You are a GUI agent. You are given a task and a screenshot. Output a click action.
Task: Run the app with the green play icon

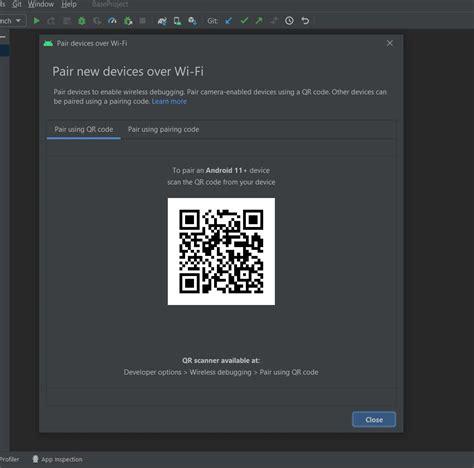(x=36, y=21)
